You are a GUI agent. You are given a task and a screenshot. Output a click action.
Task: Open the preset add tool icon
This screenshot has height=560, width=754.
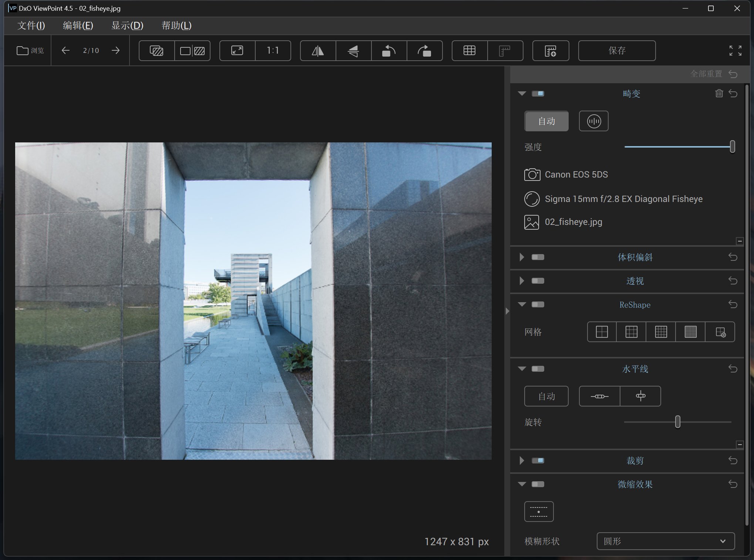[551, 51]
